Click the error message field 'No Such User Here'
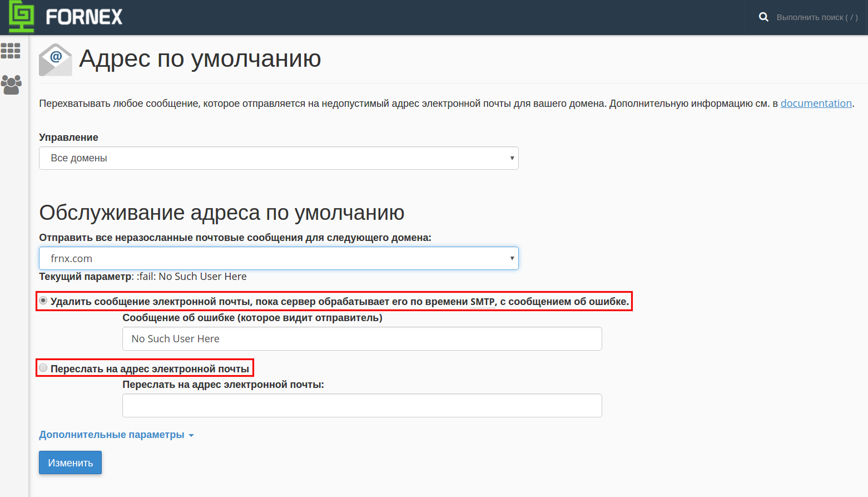The width and height of the screenshot is (868, 497). coord(362,338)
